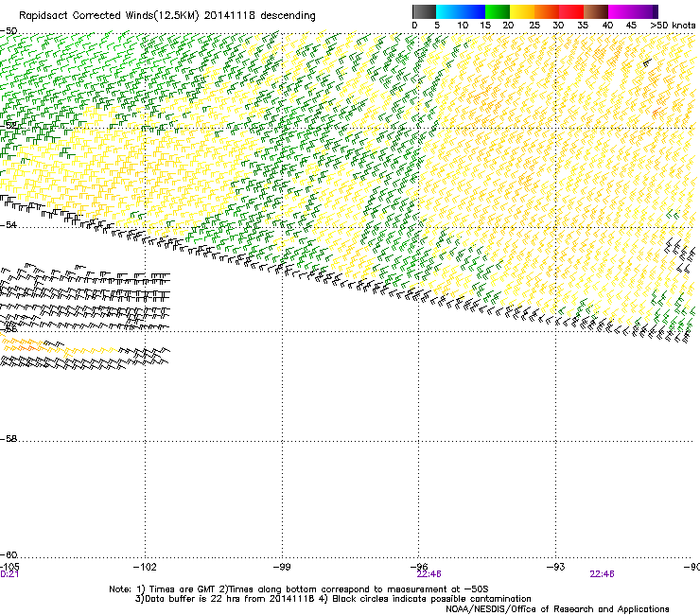Click the '-52' latitude axis label
The height and width of the screenshot is (615, 700).
9,126
